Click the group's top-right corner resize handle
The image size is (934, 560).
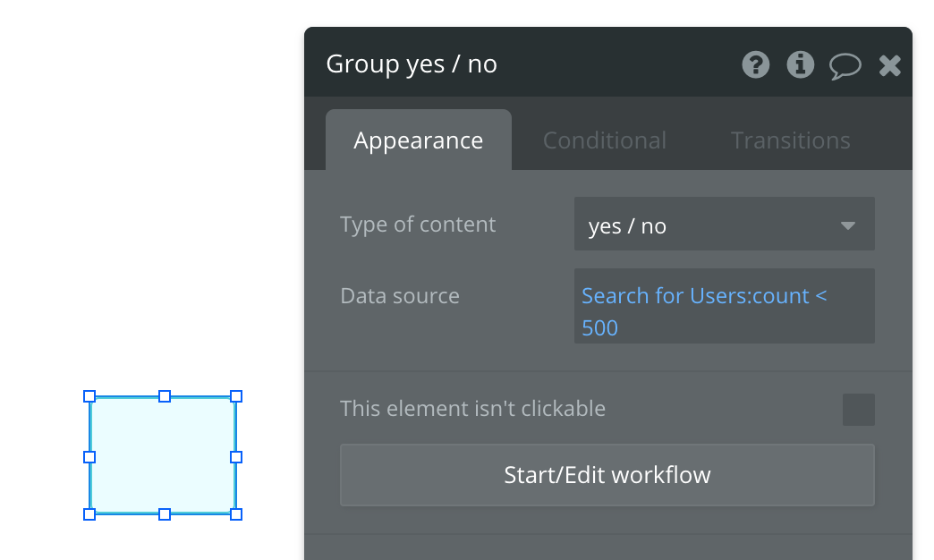236,396
